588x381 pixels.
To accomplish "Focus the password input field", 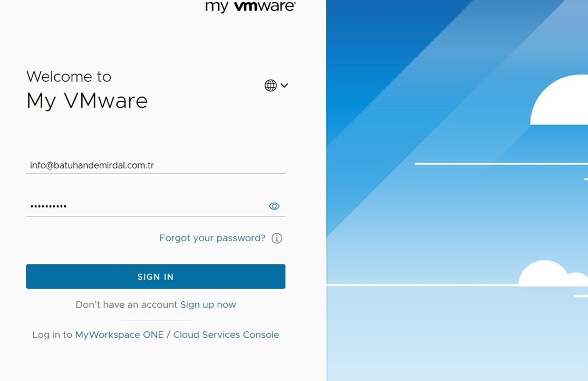I will click(145, 206).
